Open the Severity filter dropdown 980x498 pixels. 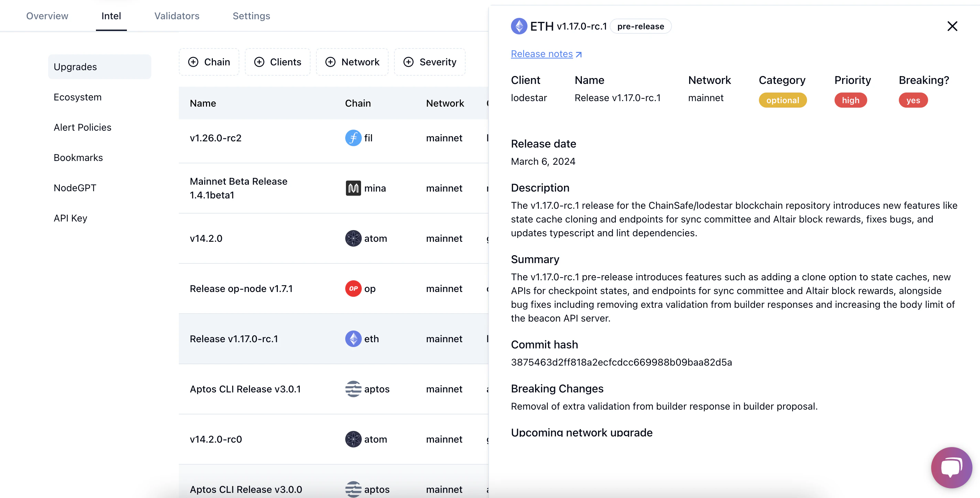430,62
